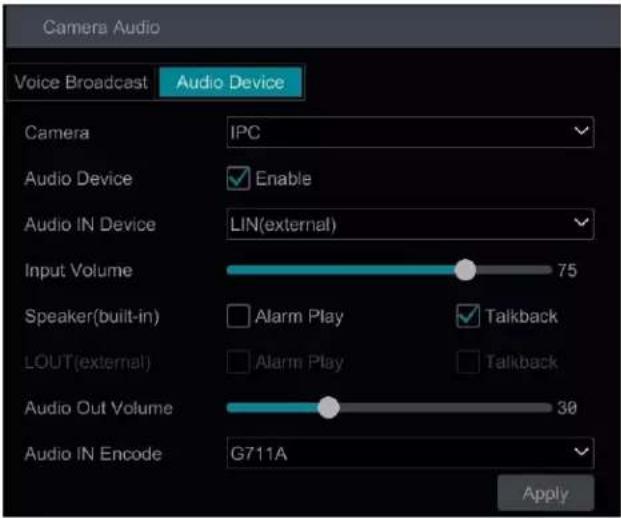Select the Audio Device tab
The image size is (621, 518).
pos(230,82)
